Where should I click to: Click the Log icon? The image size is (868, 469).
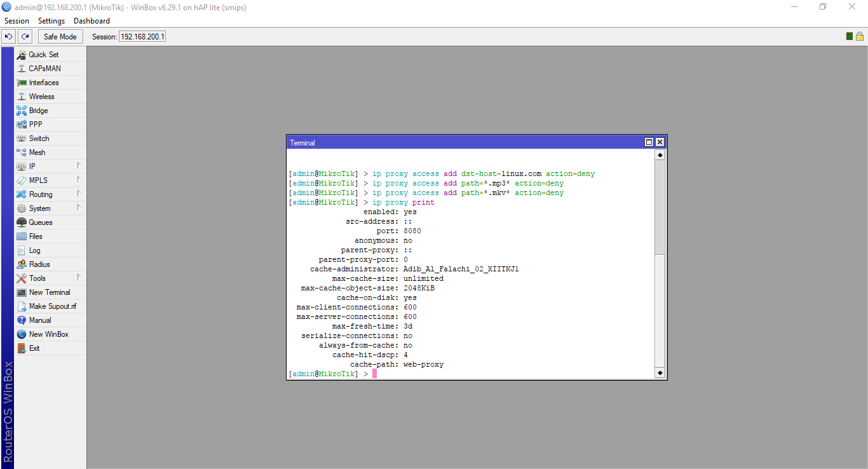pyautogui.click(x=22, y=250)
